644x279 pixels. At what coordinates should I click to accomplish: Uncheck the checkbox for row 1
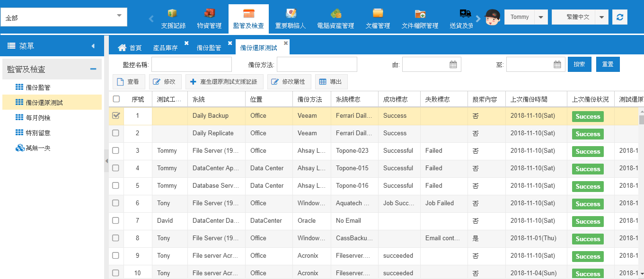(x=116, y=116)
